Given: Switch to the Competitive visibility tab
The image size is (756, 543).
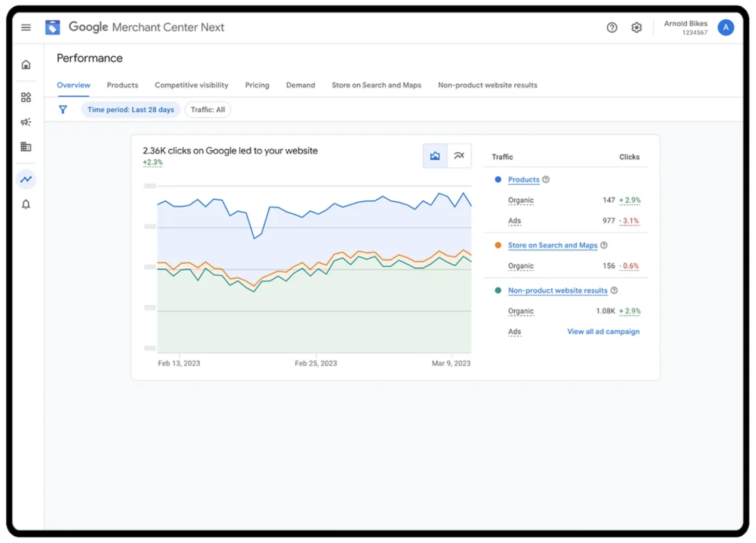Looking at the screenshot, I should (191, 85).
